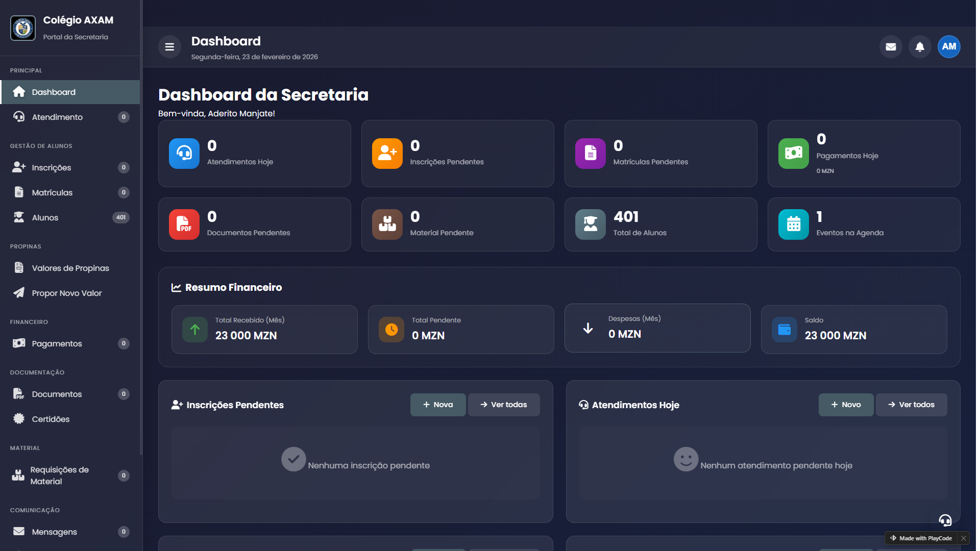Viewport: 980px width, 551px height.
Task: Click Novo button in Atendimentos Hoje
Action: point(846,405)
